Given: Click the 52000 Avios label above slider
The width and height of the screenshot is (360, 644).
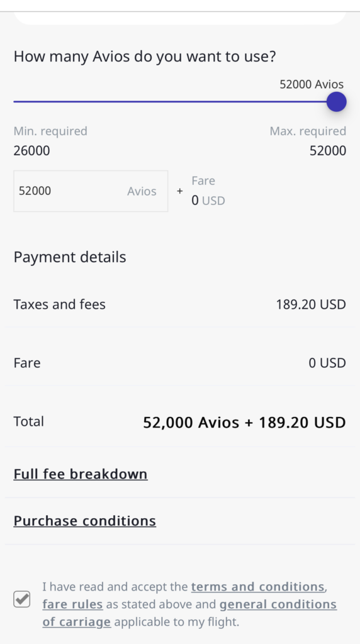Looking at the screenshot, I should (312, 84).
